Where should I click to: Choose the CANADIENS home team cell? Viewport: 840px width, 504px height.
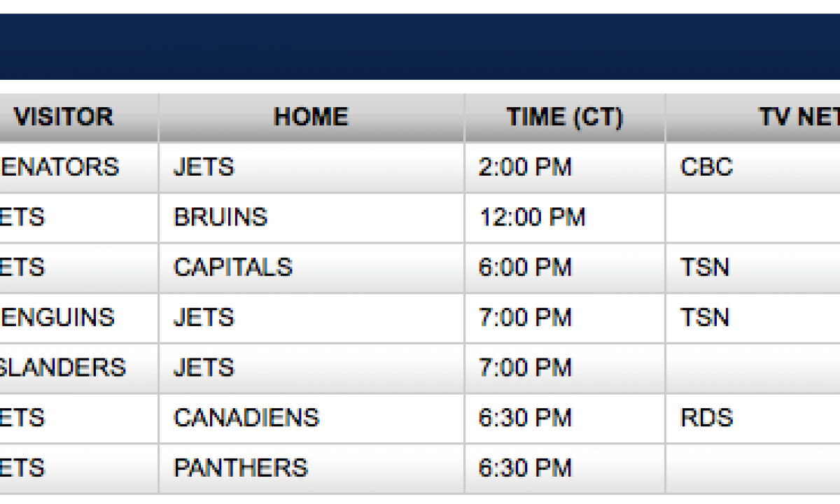tap(246, 418)
